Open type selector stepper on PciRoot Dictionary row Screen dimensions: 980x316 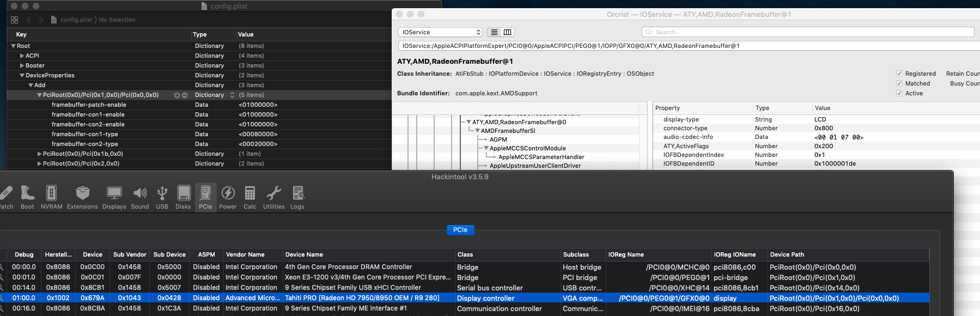click(232, 95)
